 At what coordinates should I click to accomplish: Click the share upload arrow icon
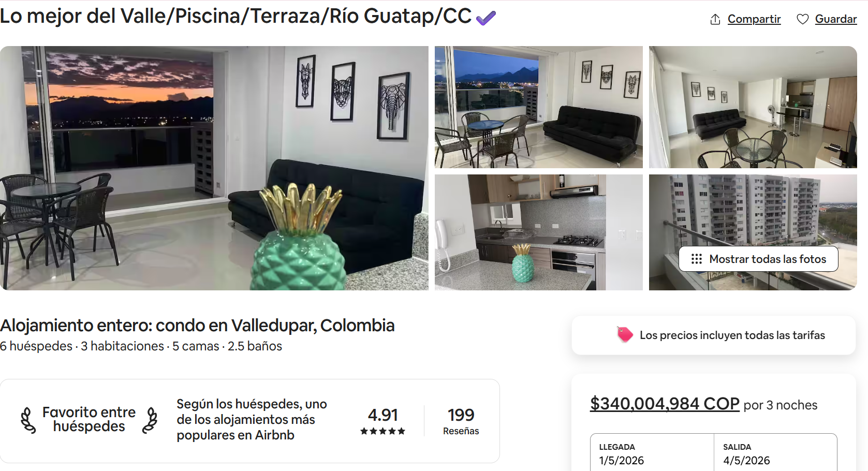715,19
